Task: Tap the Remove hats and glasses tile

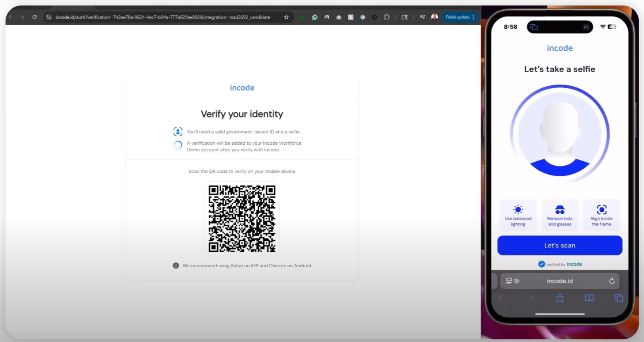Action: pos(560,215)
